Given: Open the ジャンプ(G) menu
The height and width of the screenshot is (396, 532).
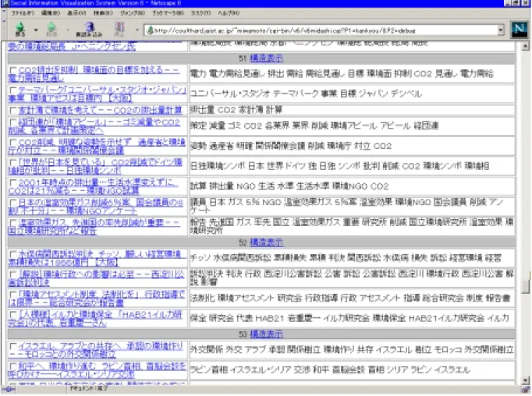Looking at the screenshot, I should [x=133, y=13].
